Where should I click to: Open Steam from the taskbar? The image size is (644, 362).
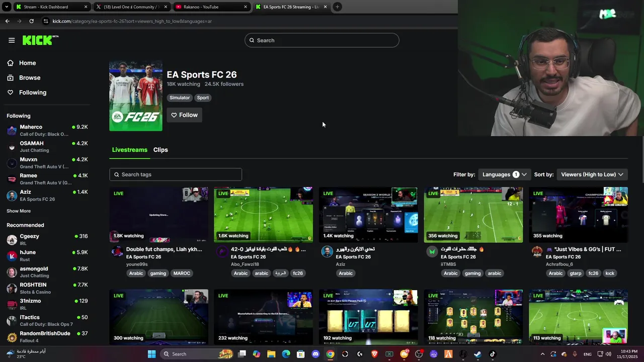pyautogui.click(x=477, y=354)
